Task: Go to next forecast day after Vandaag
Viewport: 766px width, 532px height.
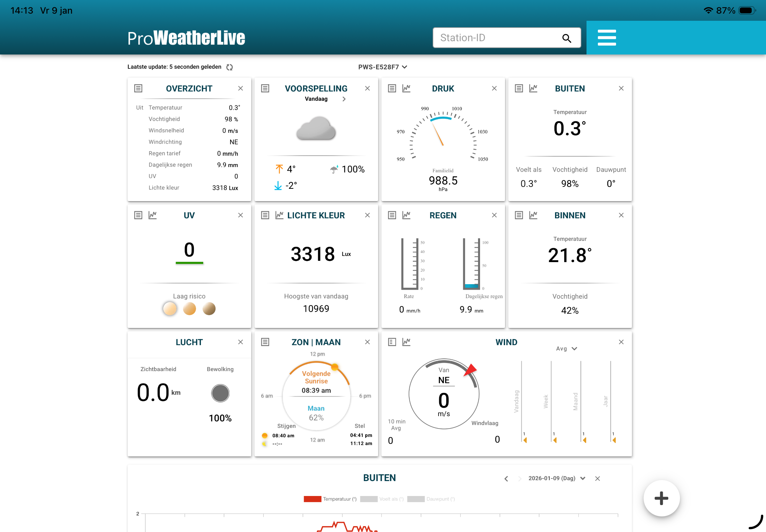Action: (344, 99)
